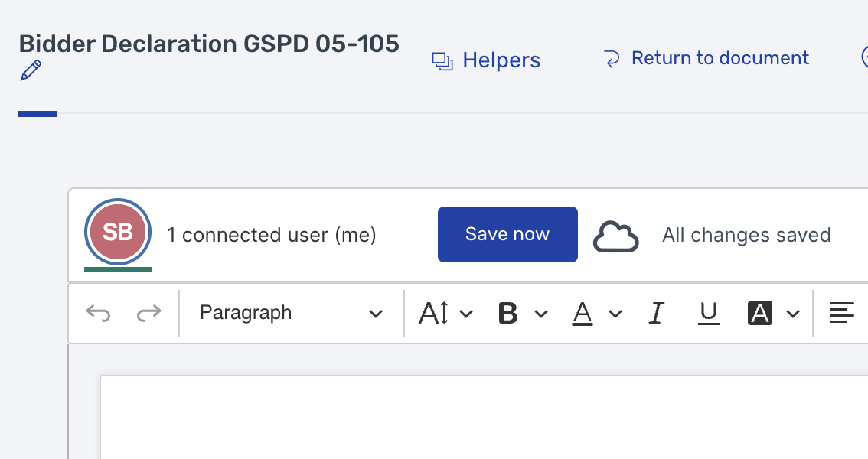The width and height of the screenshot is (868, 459).
Task: Expand the font color dropdown arrow
Action: click(x=615, y=314)
